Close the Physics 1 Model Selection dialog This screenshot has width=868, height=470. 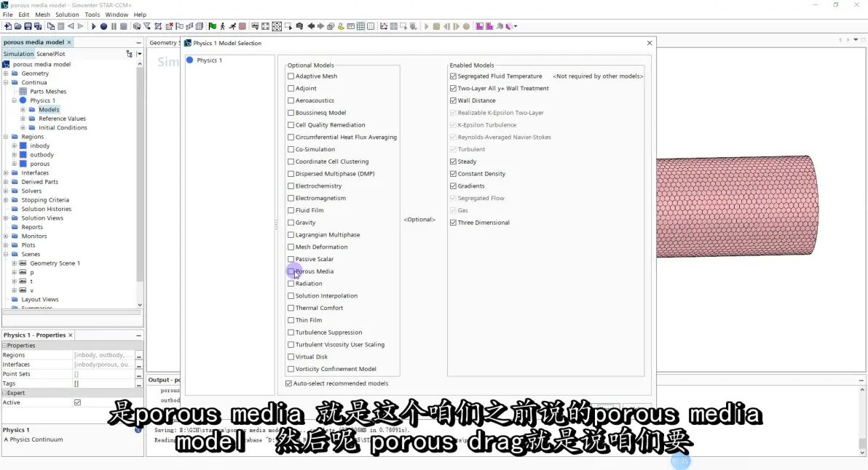(x=650, y=43)
